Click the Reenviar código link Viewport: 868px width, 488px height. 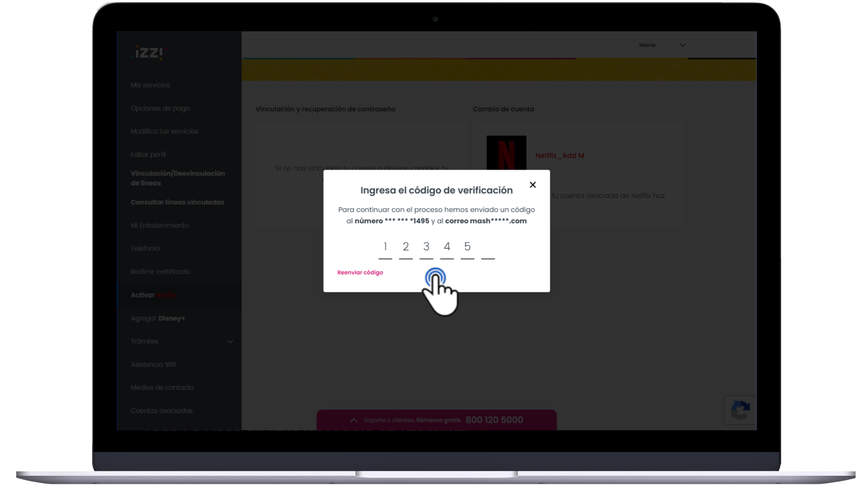click(x=360, y=273)
